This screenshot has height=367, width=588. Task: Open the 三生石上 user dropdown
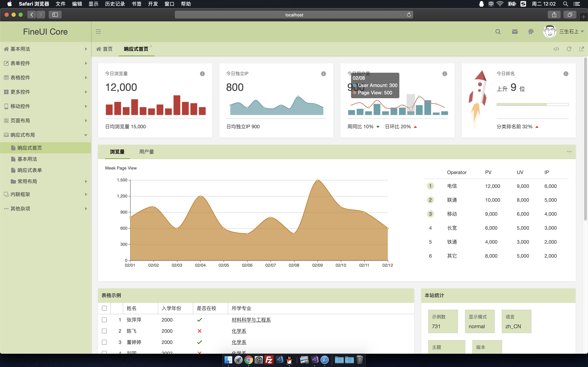click(571, 32)
